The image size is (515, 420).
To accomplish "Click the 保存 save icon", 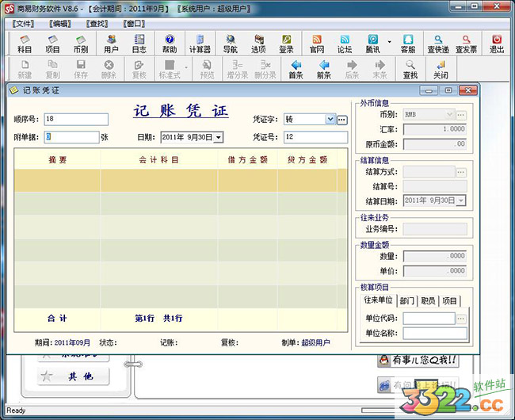I will [81, 70].
